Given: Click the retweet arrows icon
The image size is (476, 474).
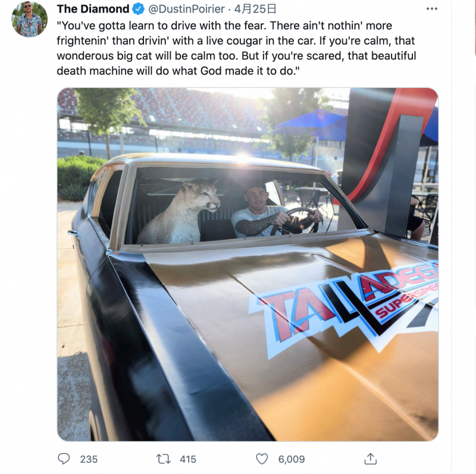Looking at the screenshot, I should pyautogui.click(x=163, y=459).
